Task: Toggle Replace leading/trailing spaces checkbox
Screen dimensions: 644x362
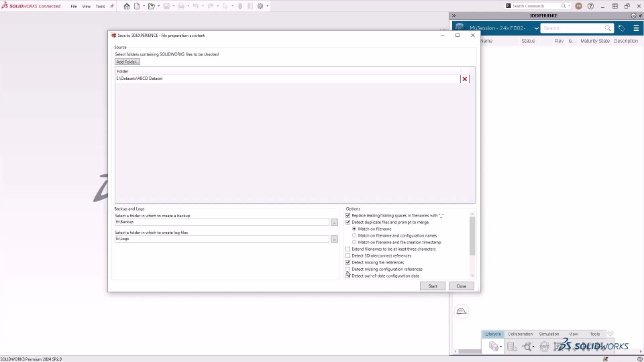Action: (348, 215)
